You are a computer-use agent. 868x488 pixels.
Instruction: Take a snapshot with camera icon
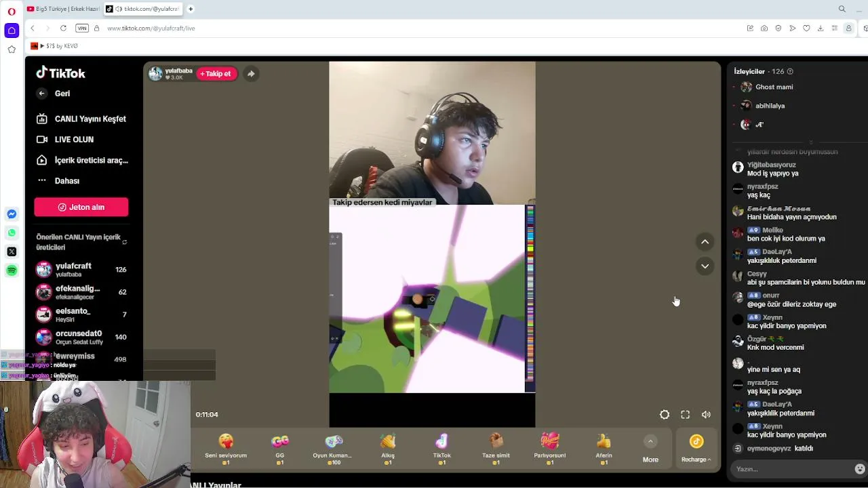[x=764, y=28]
